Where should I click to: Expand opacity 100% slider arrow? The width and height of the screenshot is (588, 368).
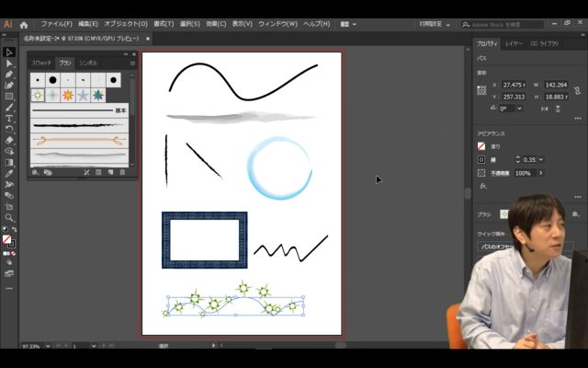coord(541,173)
